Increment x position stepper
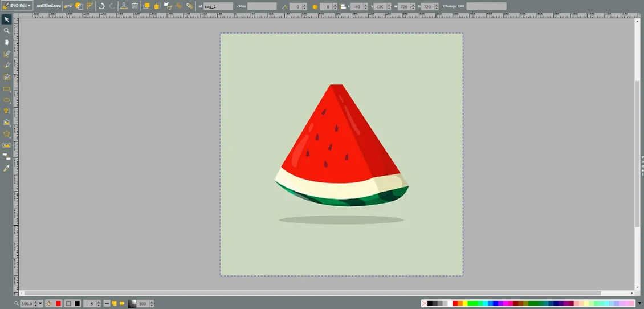644x309 pixels. (366, 5)
